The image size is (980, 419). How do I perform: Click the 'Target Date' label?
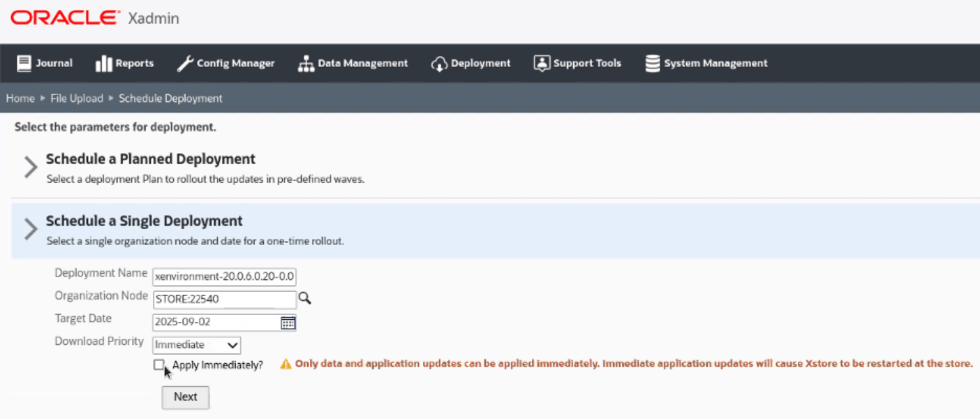(x=83, y=318)
